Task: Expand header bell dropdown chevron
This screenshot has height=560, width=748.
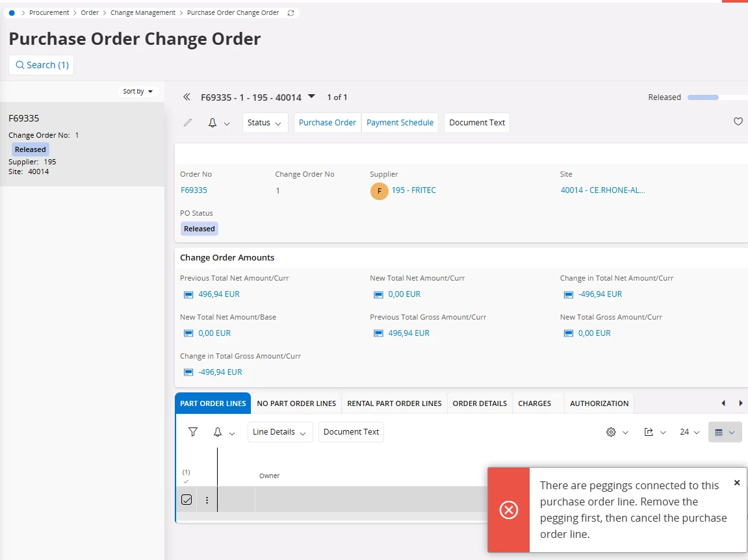Action: (x=227, y=124)
